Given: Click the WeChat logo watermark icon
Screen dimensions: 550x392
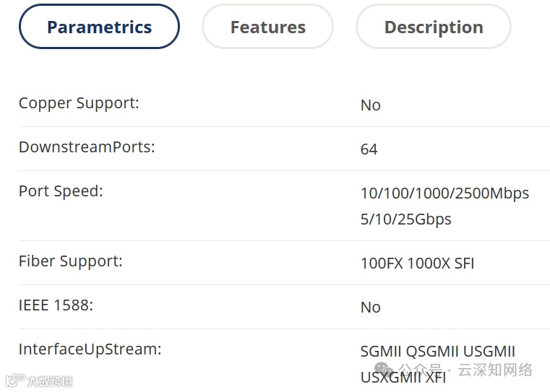Looking at the screenshot, I should click(384, 369).
